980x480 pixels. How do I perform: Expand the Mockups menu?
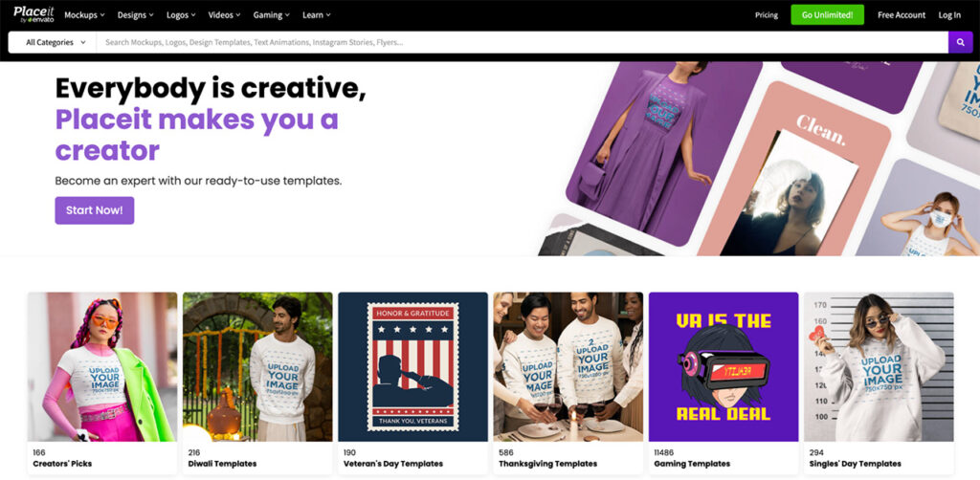(84, 15)
